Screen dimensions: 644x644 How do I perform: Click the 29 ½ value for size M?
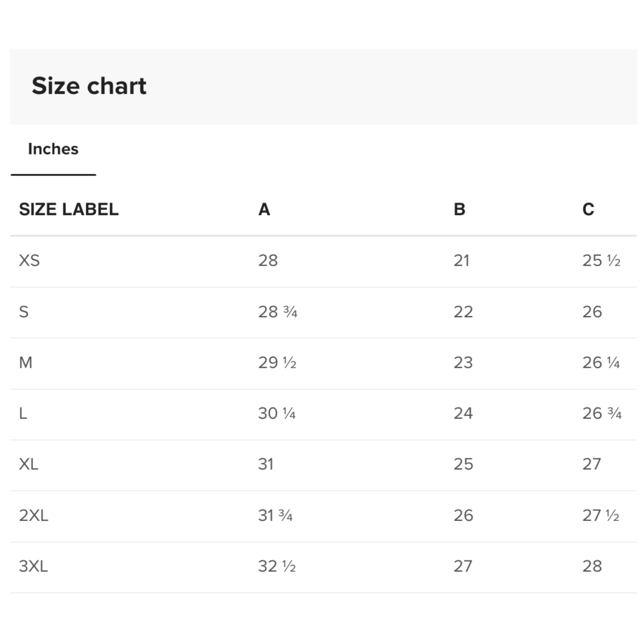tap(277, 363)
